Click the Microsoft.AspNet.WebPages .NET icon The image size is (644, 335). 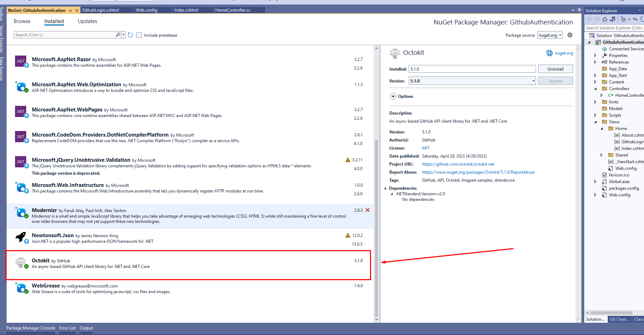click(x=21, y=111)
